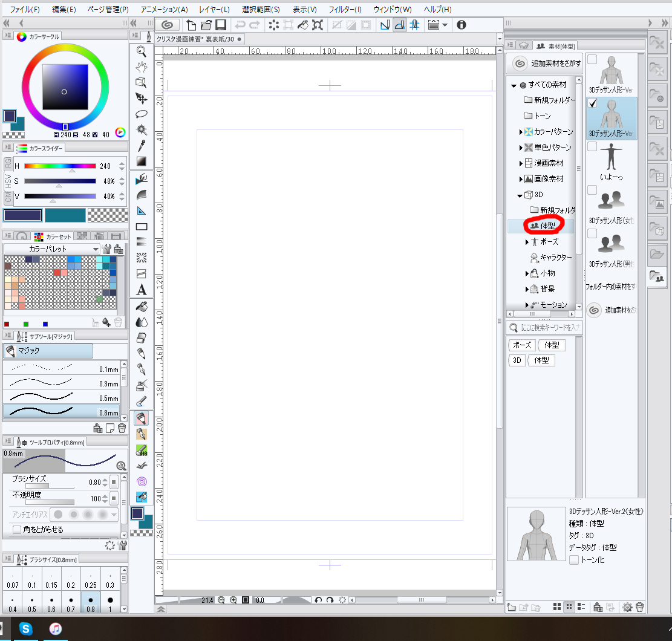672x641 pixels.
Task: Collapse the 3D tree folder
Action: [520, 195]
